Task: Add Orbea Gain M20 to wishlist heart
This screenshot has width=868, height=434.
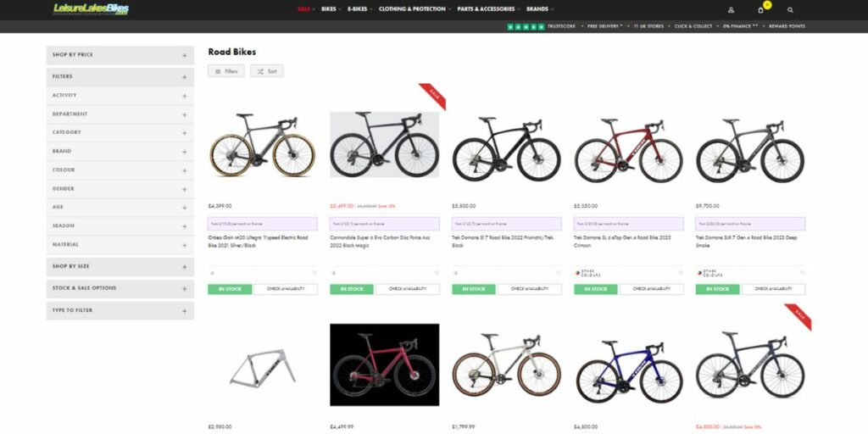Action: 315,273
